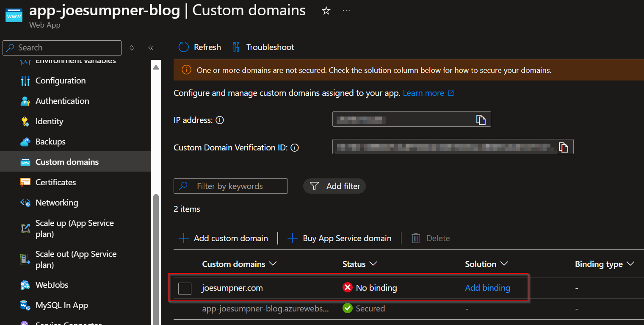Screen dimensions: 644x325
Task: Copy the IP address with copy icon
Action: click(x=481, y=120)
